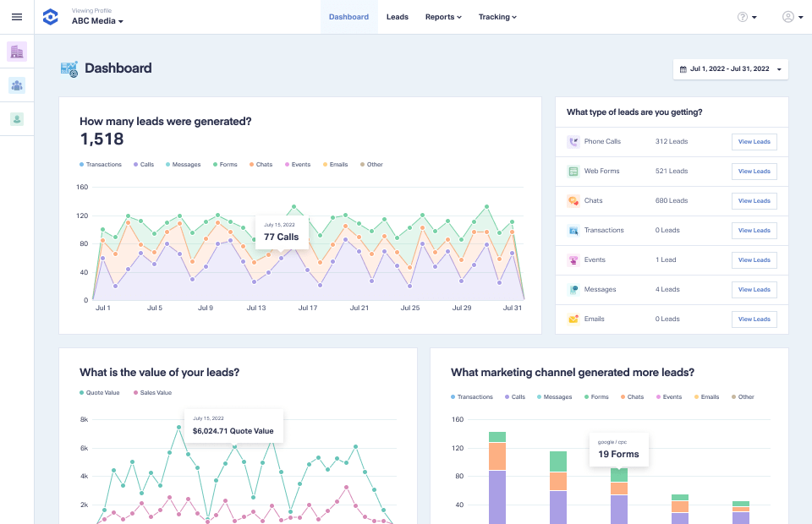The height and width of the screenshot is (524, 812).
Task: Click the Transactions lead type icon
Action: (573, 230)
